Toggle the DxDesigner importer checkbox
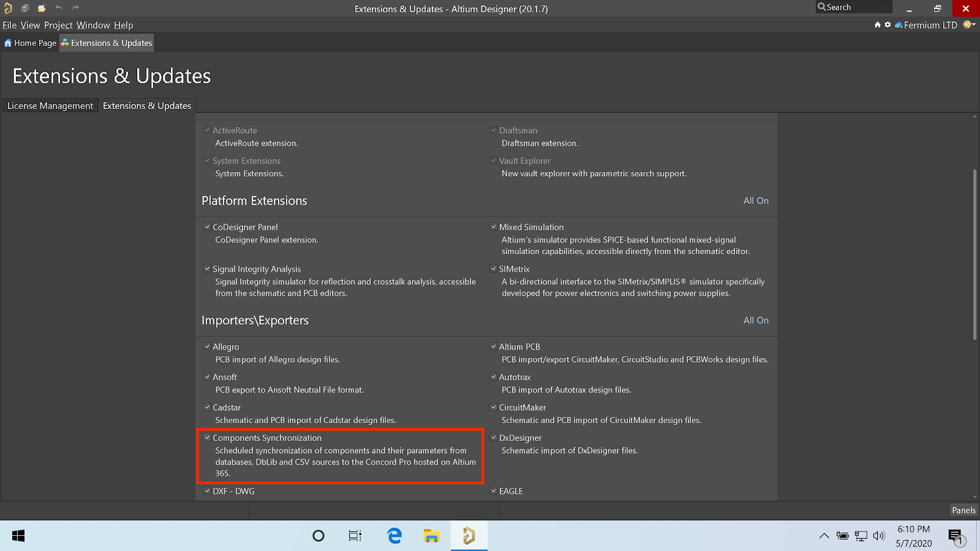The image size is (980, 551). (494, 437)
